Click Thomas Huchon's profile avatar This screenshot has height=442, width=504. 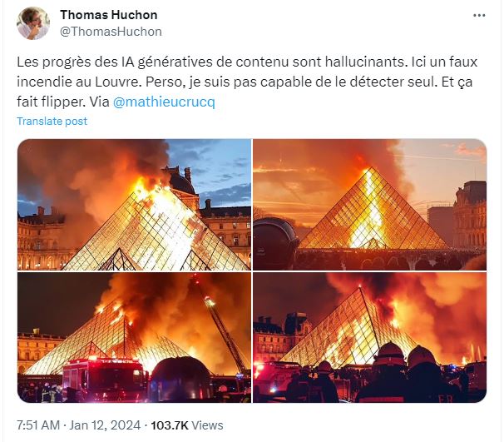coord(33,23)
